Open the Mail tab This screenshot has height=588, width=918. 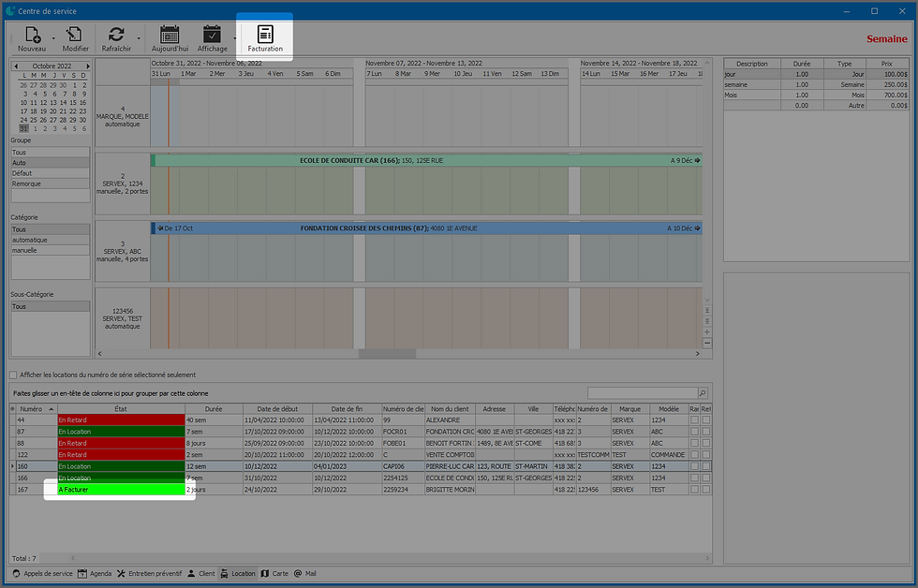pyautogui.click(x=305, y=573)
